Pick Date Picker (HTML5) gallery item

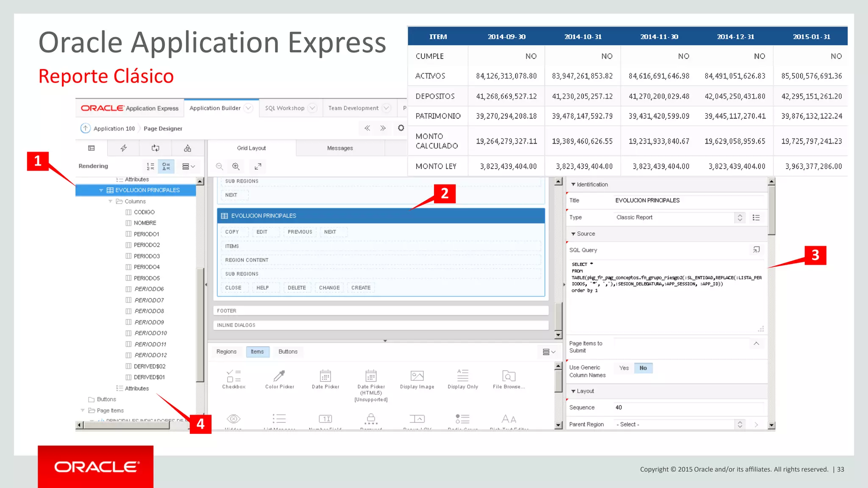pyautogui.click(x=371, y=385)
